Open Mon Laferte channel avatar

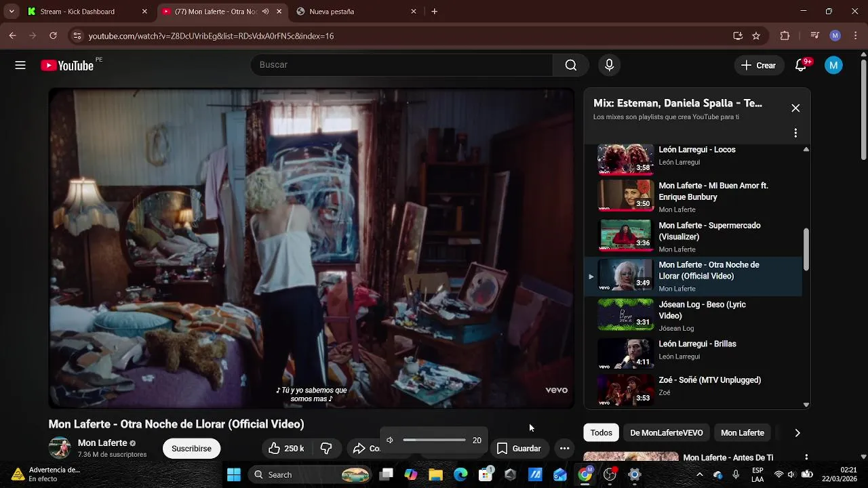coord(60,448)
